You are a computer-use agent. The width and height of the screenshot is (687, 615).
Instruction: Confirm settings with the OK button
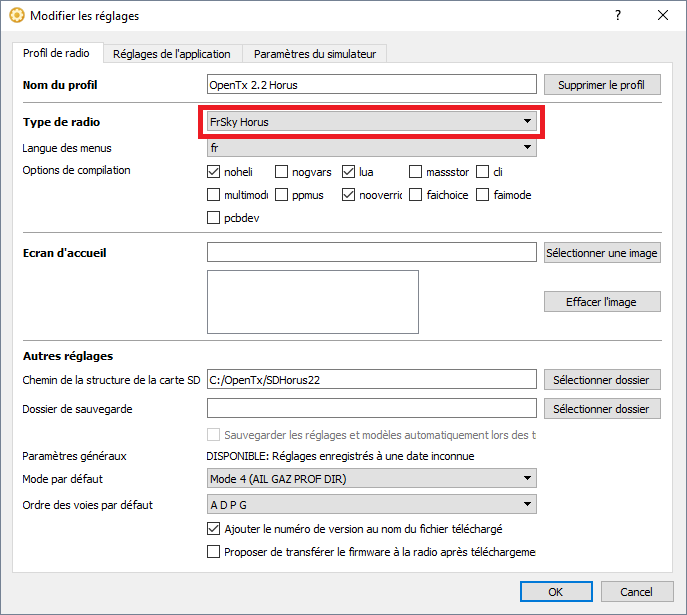pyautogui.click(x=556, y=592)
